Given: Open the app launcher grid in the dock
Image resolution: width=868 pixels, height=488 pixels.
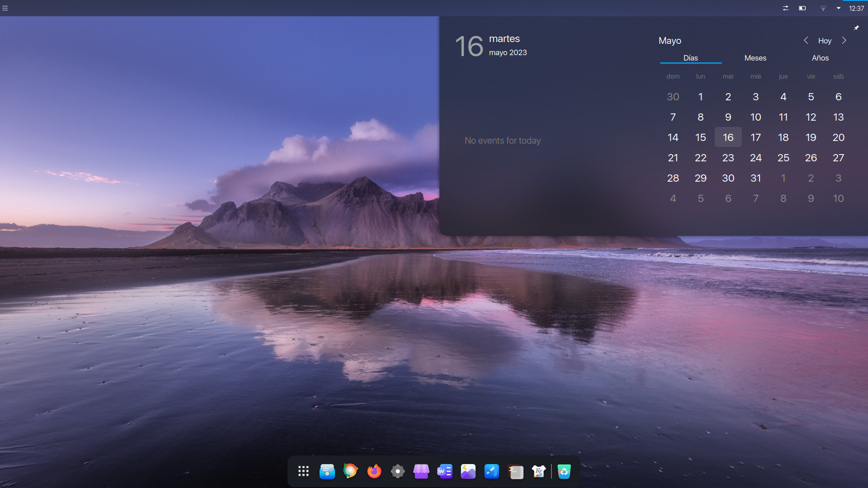Looking at the screenshot, I should (303, 472).
